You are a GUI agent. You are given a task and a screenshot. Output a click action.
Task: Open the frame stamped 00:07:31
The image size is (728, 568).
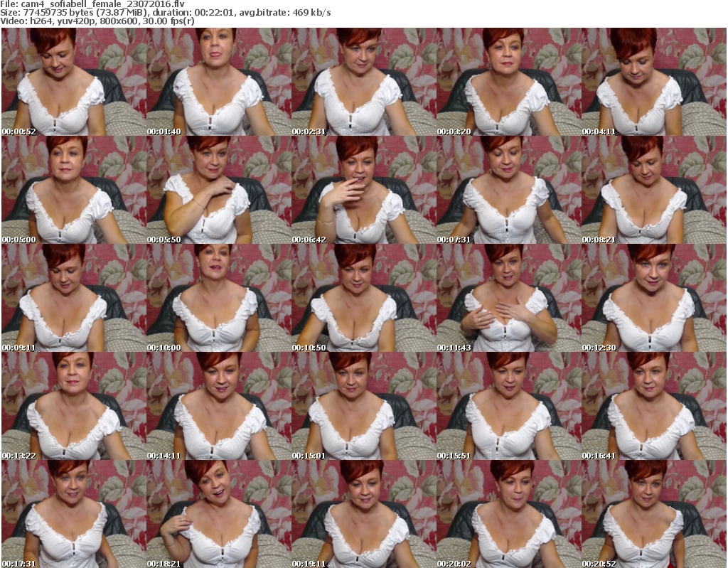pos(509,190)
